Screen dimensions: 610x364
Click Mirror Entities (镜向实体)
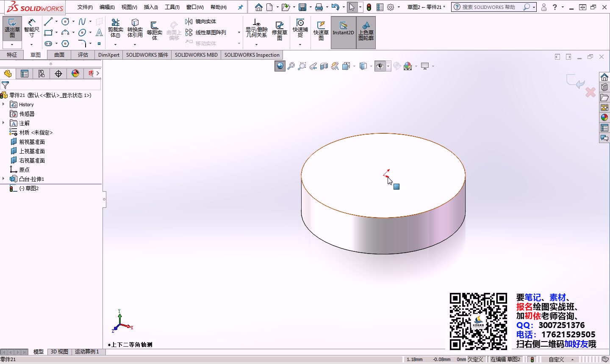[x=201, y=21]
